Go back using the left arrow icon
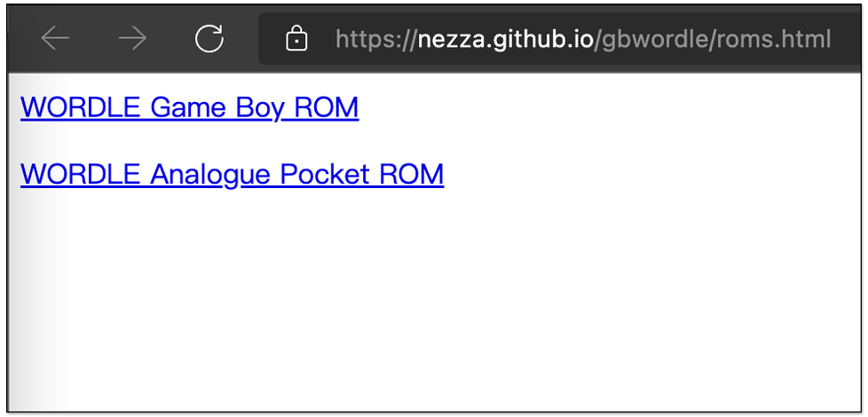This screenshot has height=417, width=868. point(55,39)
